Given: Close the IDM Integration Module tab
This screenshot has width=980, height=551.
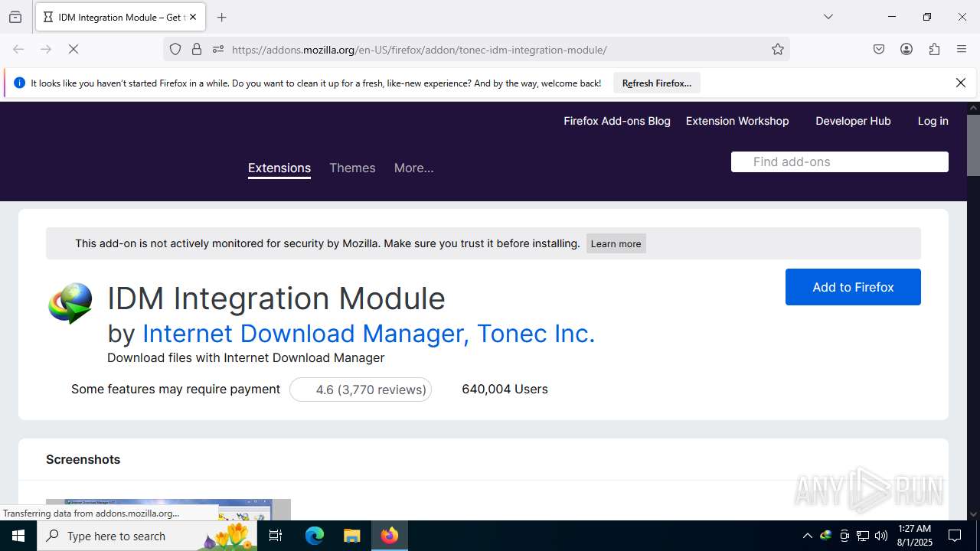Looking at the screenshot, I should 193,17.
